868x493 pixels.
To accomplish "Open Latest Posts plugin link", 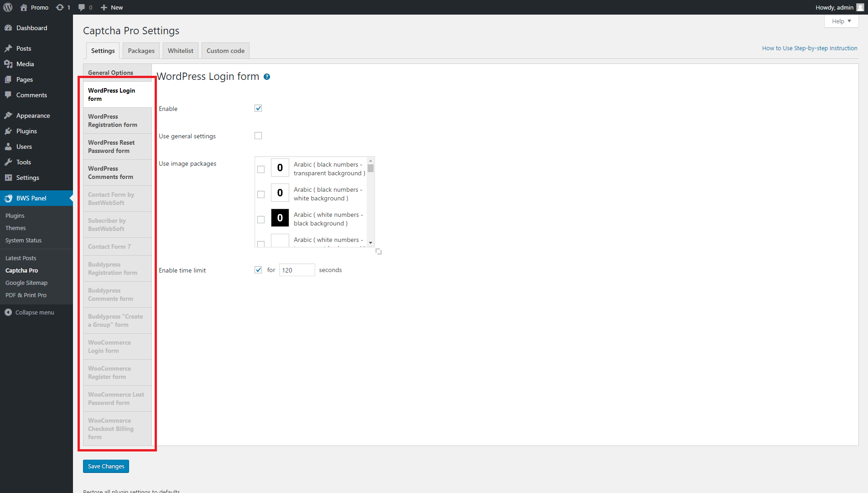I will [x=21, y=258].
